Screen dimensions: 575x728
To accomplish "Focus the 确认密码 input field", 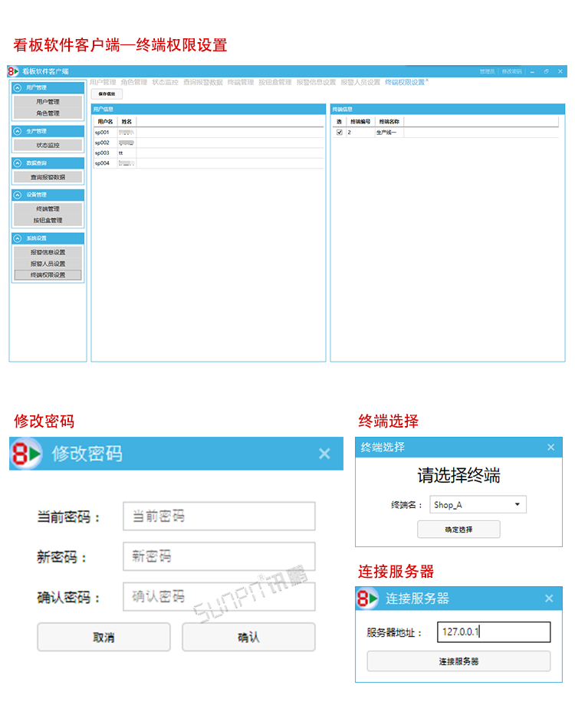I will click(x=219, y=597).
